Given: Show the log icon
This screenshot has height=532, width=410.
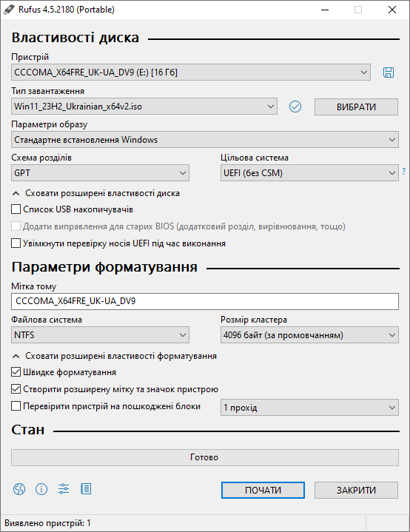Looking at the screenshot, I should 86,489.
